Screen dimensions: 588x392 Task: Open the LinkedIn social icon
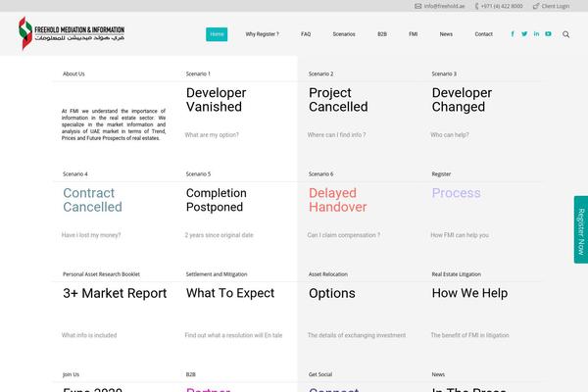[536, 34]
